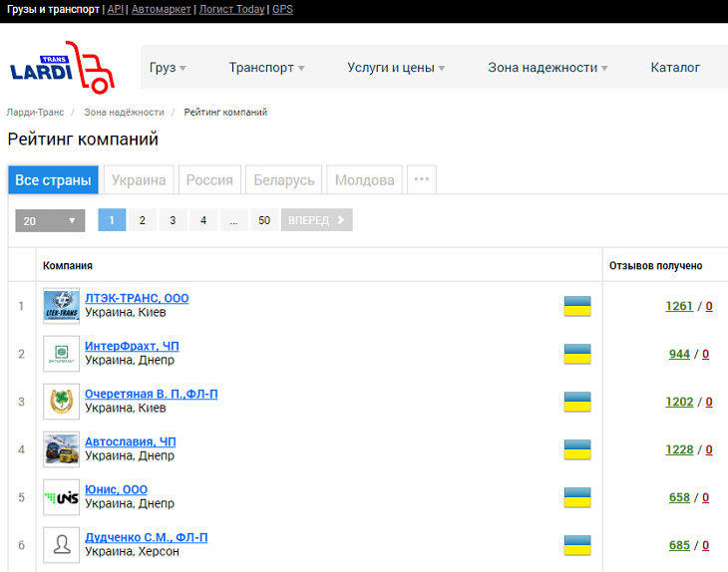This screenshot has width=728, height=572.
Task: Switch to the Украина tab
Action: (139, 179)
